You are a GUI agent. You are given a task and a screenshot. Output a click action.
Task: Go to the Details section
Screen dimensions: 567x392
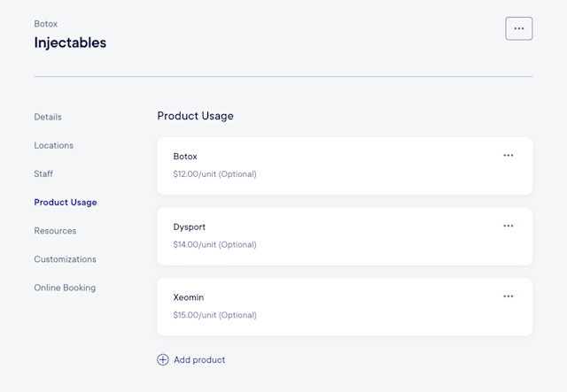[48, 117]
